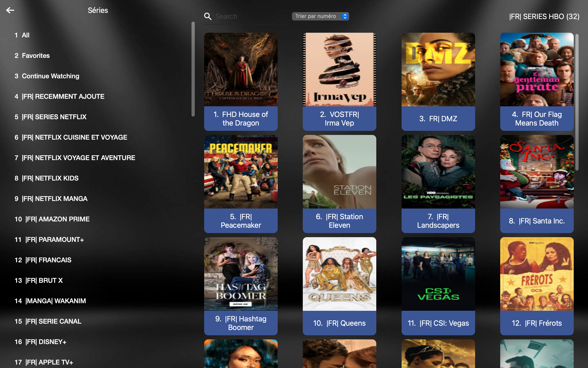Click the series grid scrollbar
Screen dimensions: 588x368
[x=577, y=102]
